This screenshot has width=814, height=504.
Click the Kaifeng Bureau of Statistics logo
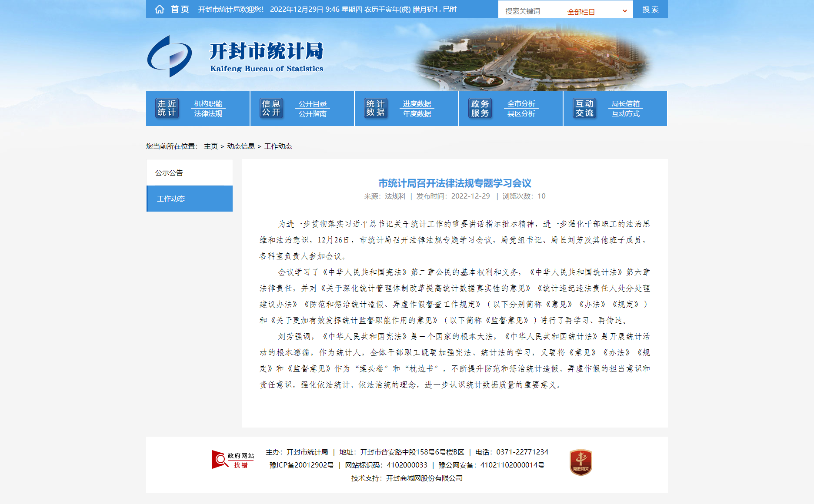(235, 56)
